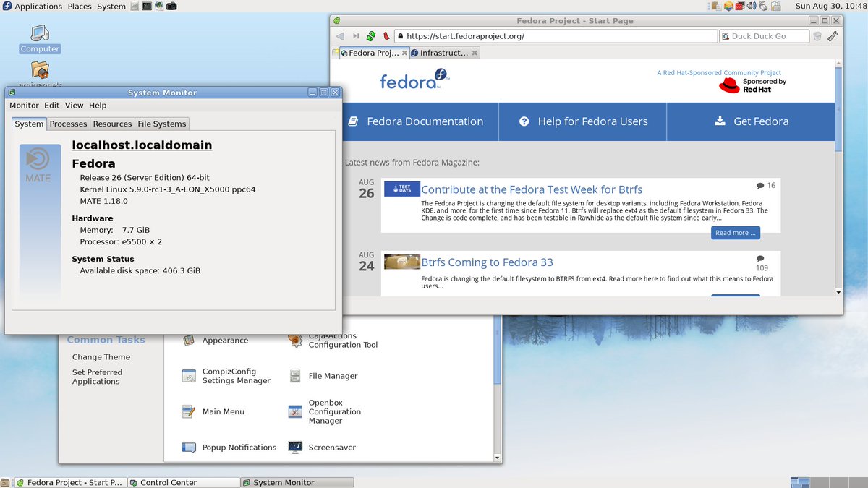This screenshot has height=488, width=868.
Task: Launch the terminal from the top panel
Action: (147, 6)
